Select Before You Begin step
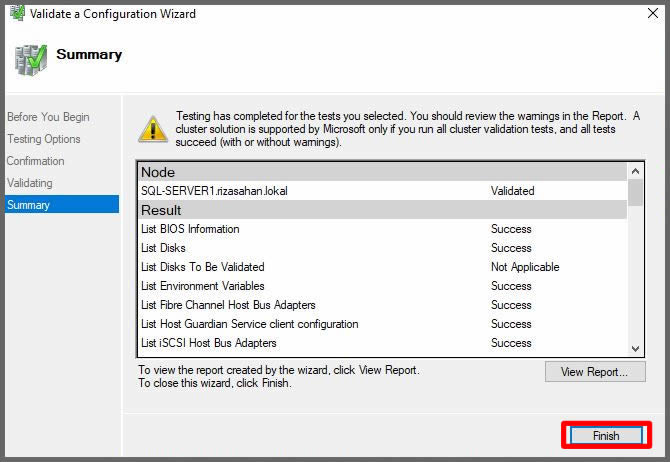The image size is (670, 462). coord(48,117)
